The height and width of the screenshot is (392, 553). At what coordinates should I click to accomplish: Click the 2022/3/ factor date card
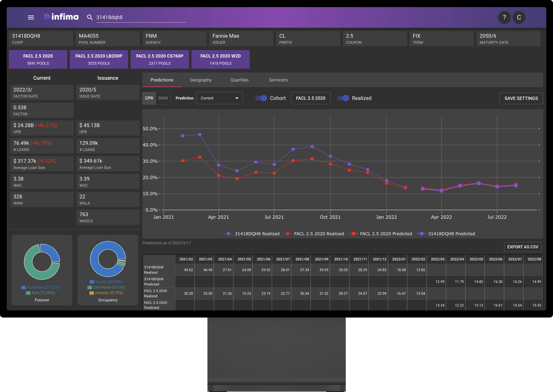[42, 92]
